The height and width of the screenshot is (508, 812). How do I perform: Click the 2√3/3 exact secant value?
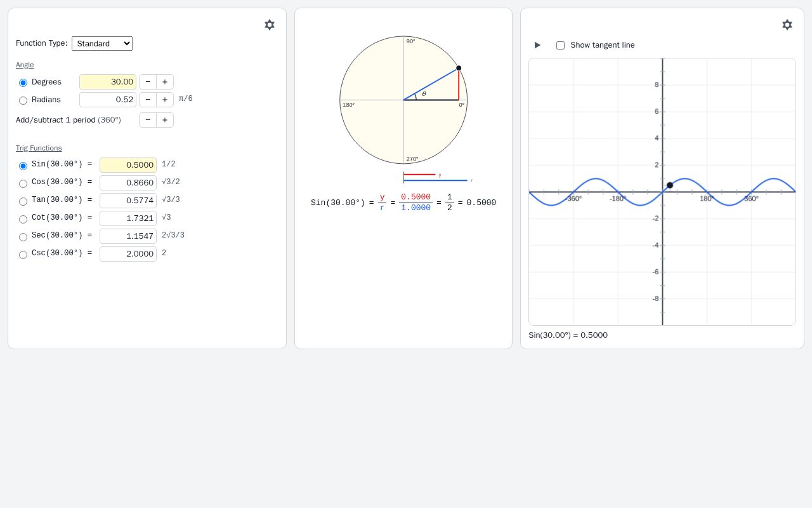click(173, 236)
